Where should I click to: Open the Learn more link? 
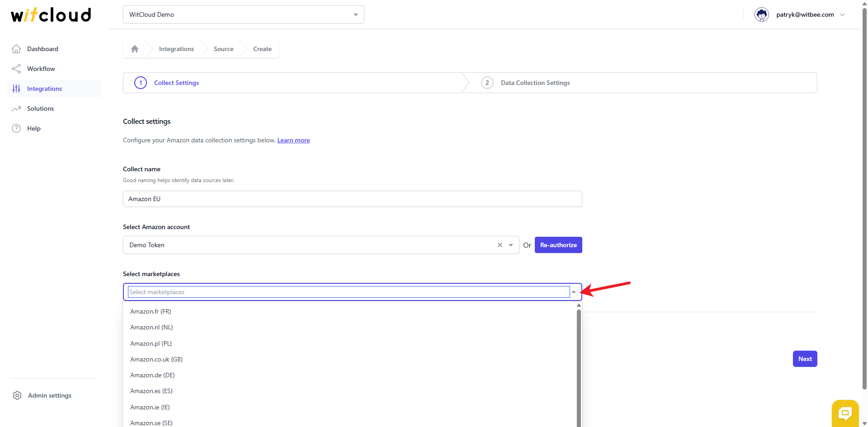[x=293, y=140]
